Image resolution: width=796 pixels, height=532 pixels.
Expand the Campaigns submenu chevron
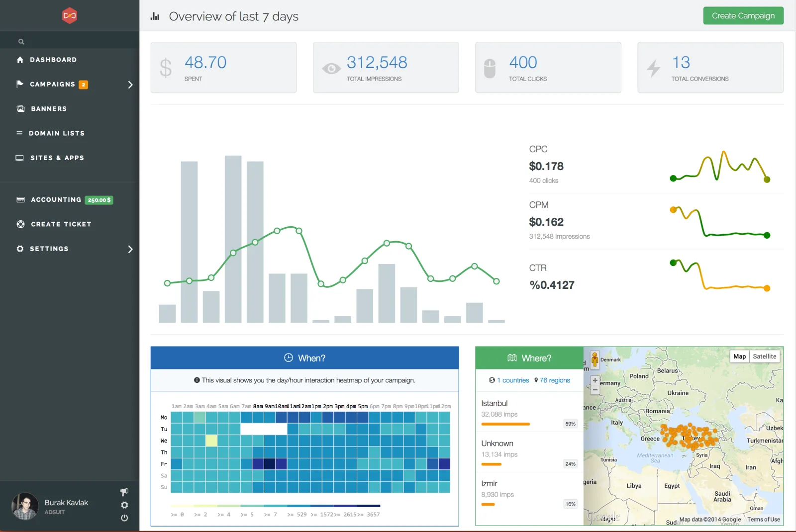130,85
